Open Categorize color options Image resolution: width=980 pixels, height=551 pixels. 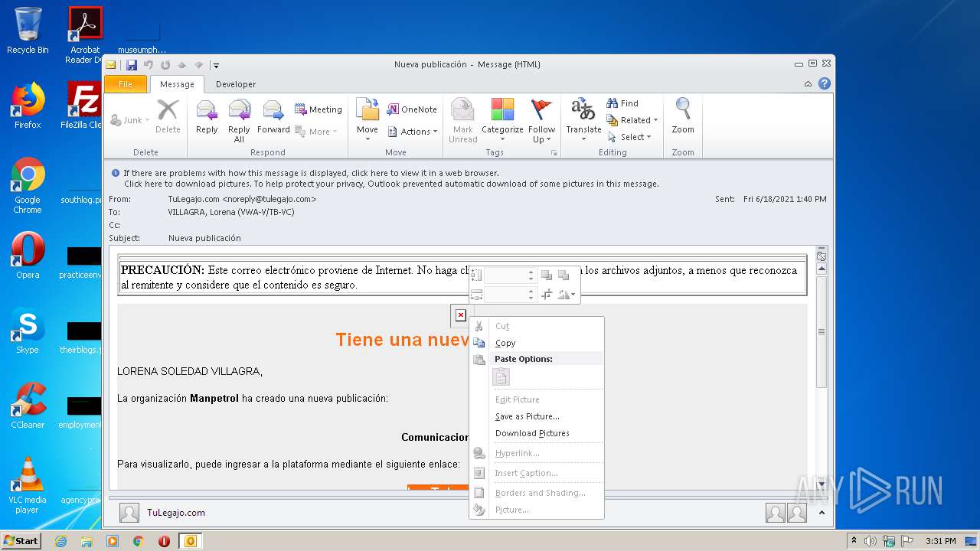[x=502, y=121]
